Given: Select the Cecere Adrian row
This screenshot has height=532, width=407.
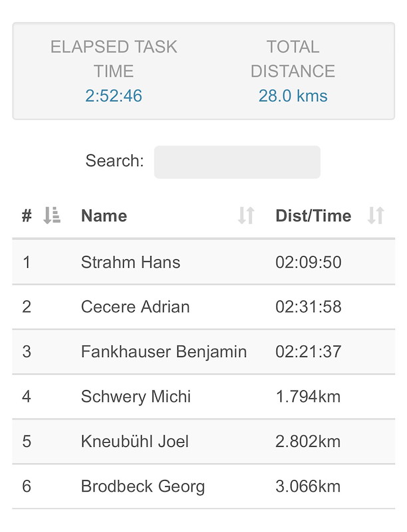Looking at the screenshot, I should (x=203, y=307).
